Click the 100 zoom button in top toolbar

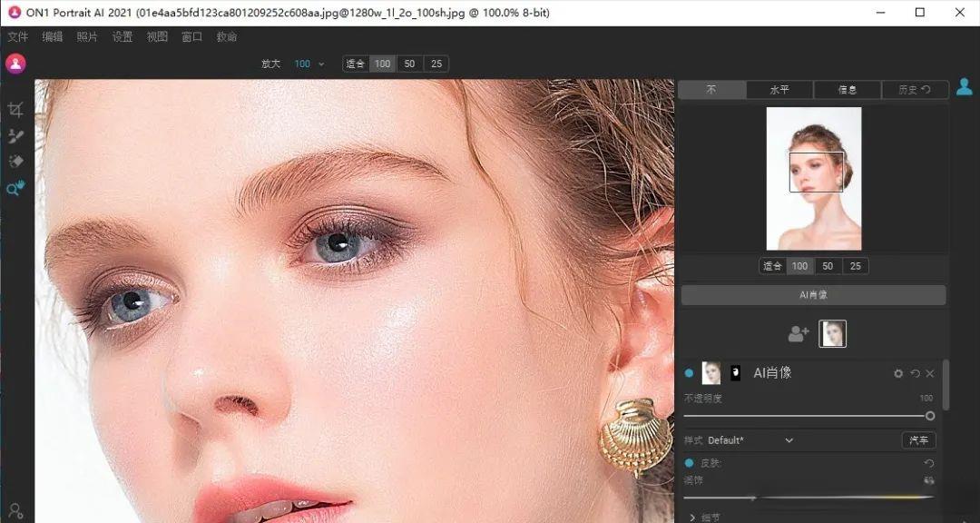pyautogui.click(x=383, y=64)
